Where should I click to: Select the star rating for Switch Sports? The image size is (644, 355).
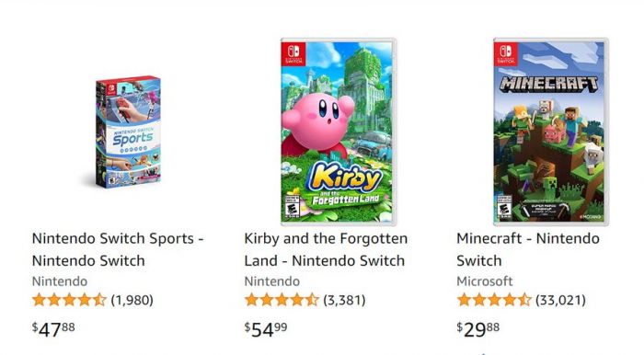69,300
